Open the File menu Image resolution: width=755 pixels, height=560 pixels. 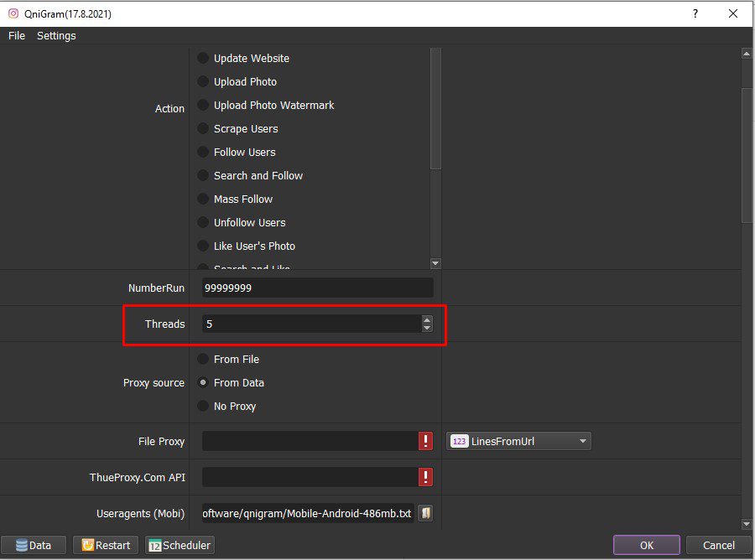(x=17, y=35)
